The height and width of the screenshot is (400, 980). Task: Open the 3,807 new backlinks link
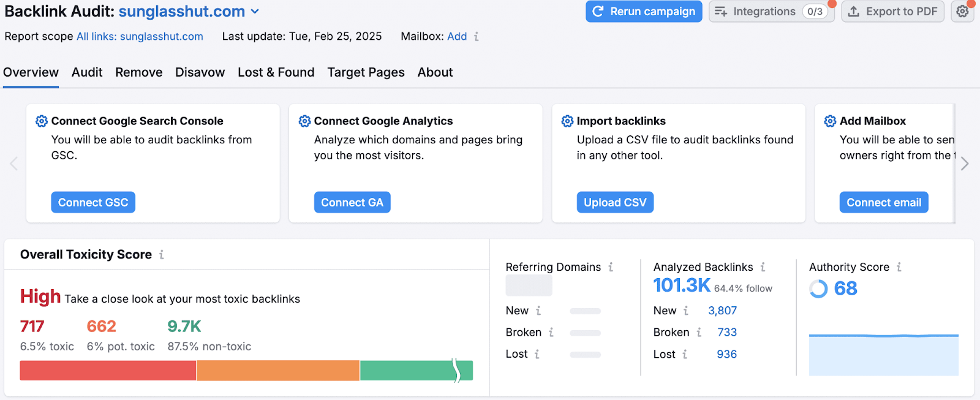722,311
